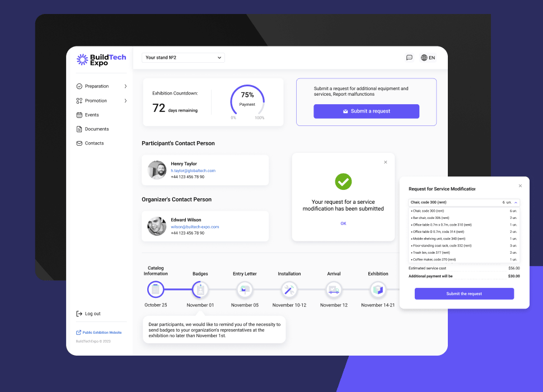This screenshot has height=392, width=543.
Task: Click OK in the confirmation dialog
Action: tap(343, 223)
